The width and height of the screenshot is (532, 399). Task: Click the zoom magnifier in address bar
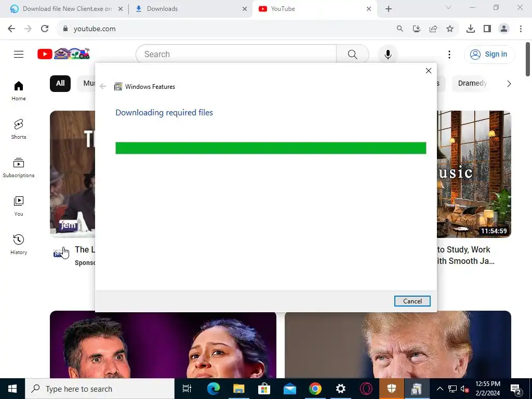(x=400, y=29)
